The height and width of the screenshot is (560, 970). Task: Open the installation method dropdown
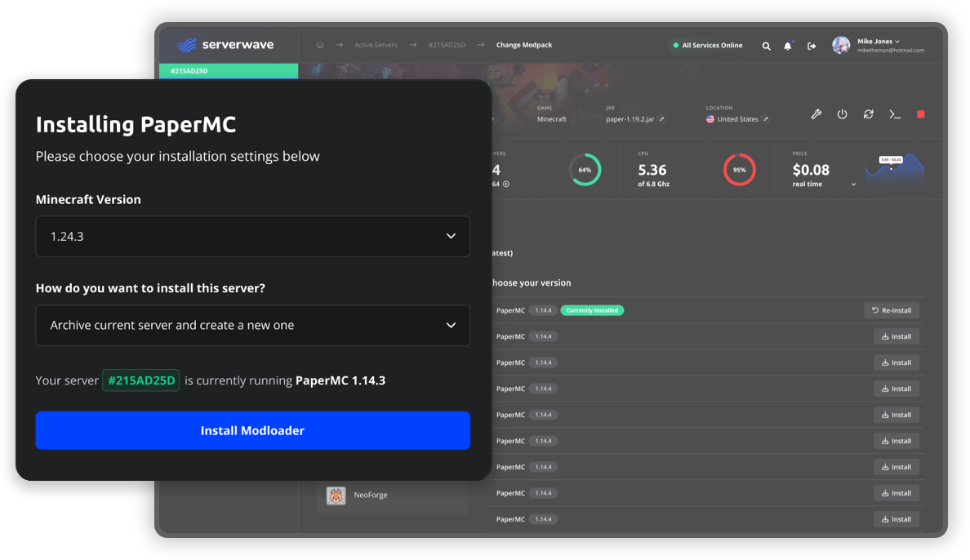tap(252, 325)
